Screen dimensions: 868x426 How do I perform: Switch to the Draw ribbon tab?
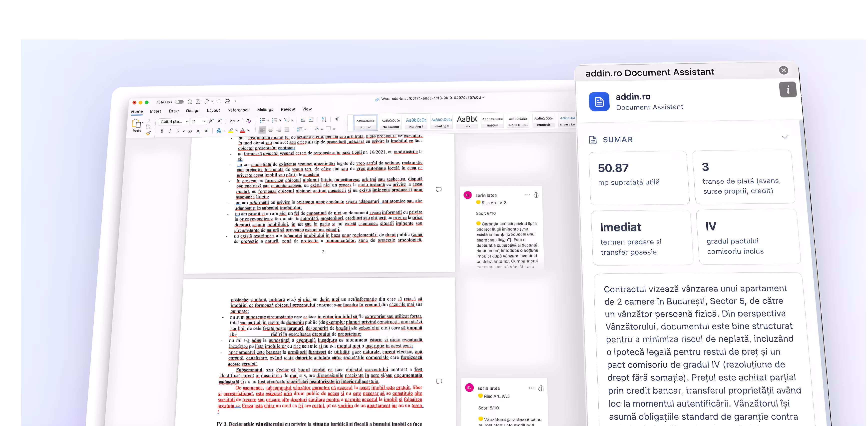(x=174, y=111)
